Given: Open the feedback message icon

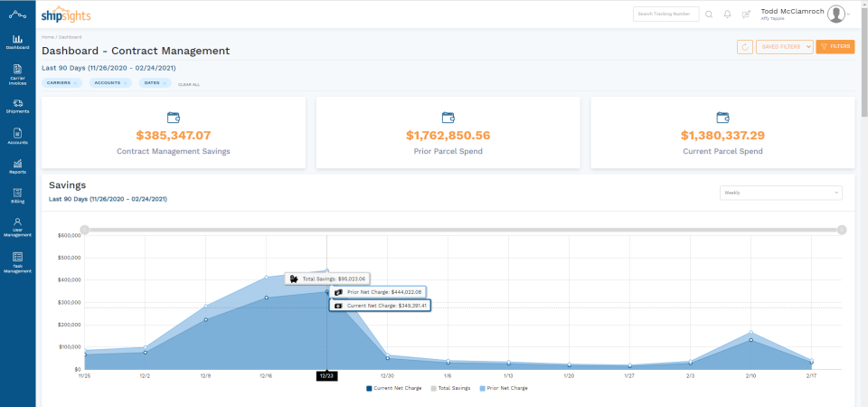Looking at the screenshot, I should (746, 14).
